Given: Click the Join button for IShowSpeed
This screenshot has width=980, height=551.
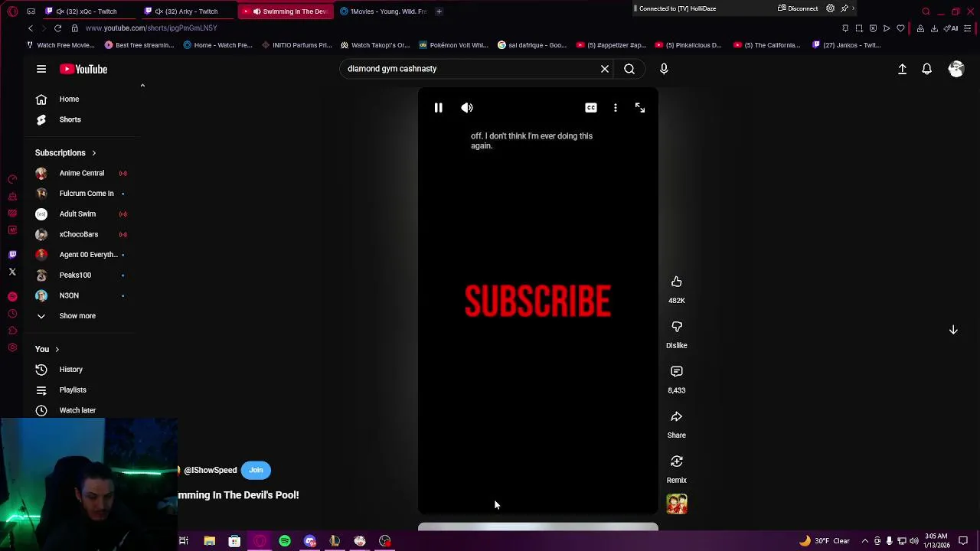Looking at the screenshot, I should pos(256,470).
